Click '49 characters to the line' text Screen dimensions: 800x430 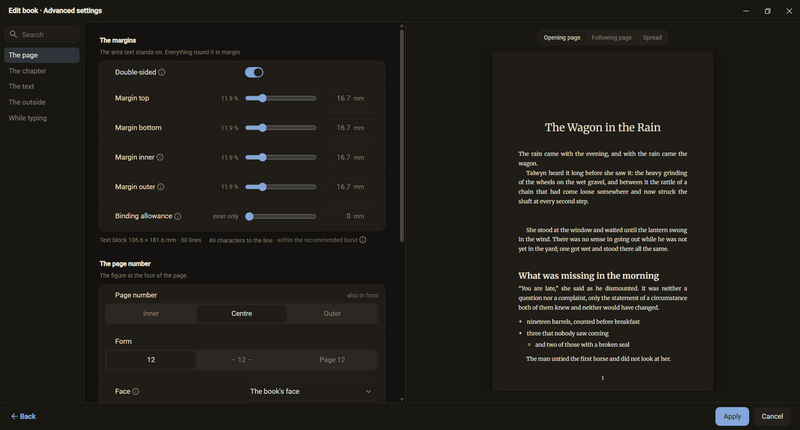(x=240, y=240)
